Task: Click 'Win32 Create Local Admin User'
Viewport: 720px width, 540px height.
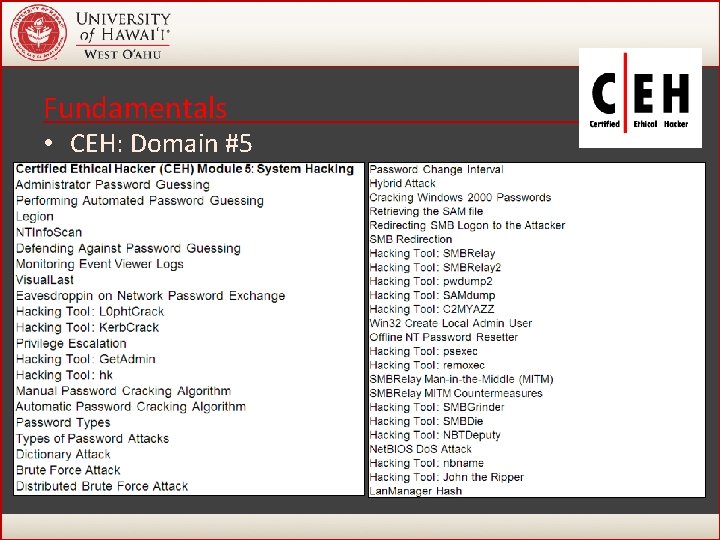Action: coord(450,323)
